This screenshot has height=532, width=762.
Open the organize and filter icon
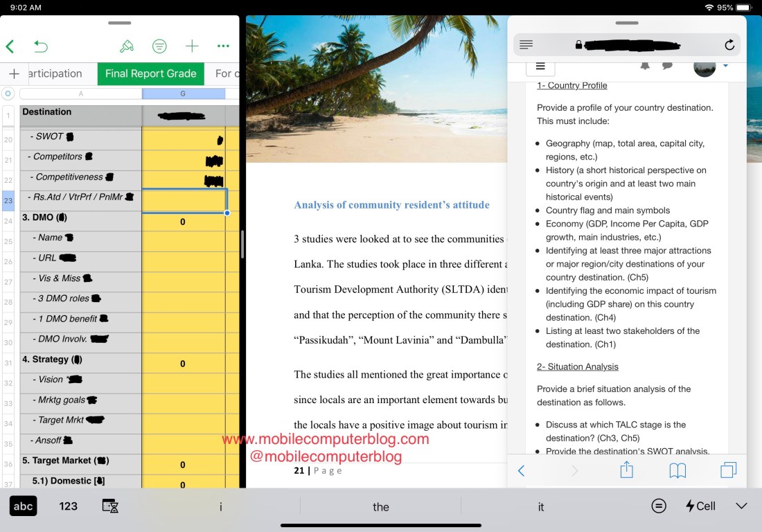click(159, 46)
